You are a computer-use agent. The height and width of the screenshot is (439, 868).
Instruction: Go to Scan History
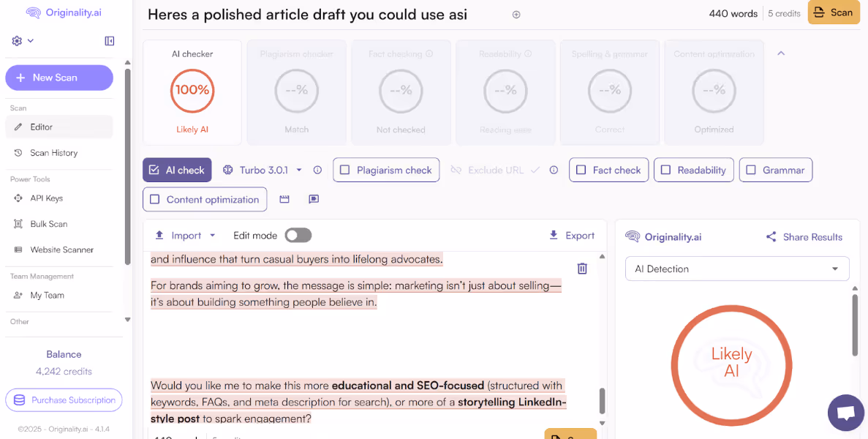[x=55, y=152]
